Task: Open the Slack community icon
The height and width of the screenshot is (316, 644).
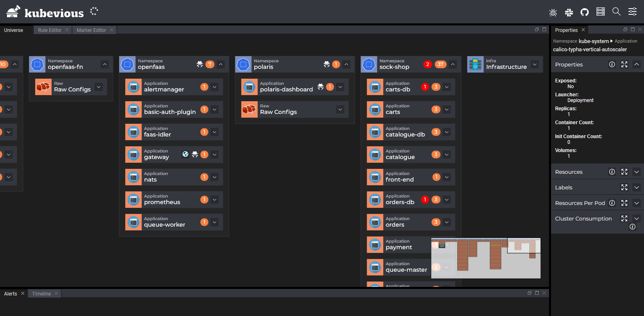Action: 569,12
